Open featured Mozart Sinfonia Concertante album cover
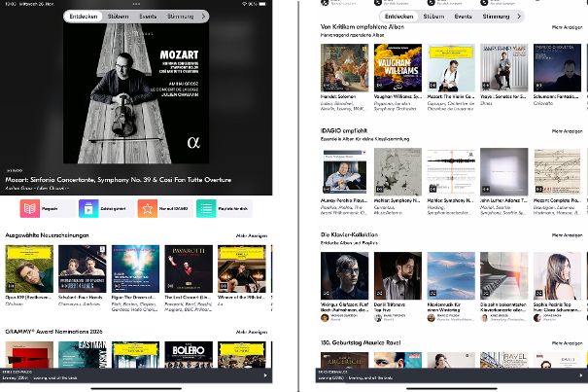Image resolution: width=588 pixels, height=392 pixels. (136, 93)
